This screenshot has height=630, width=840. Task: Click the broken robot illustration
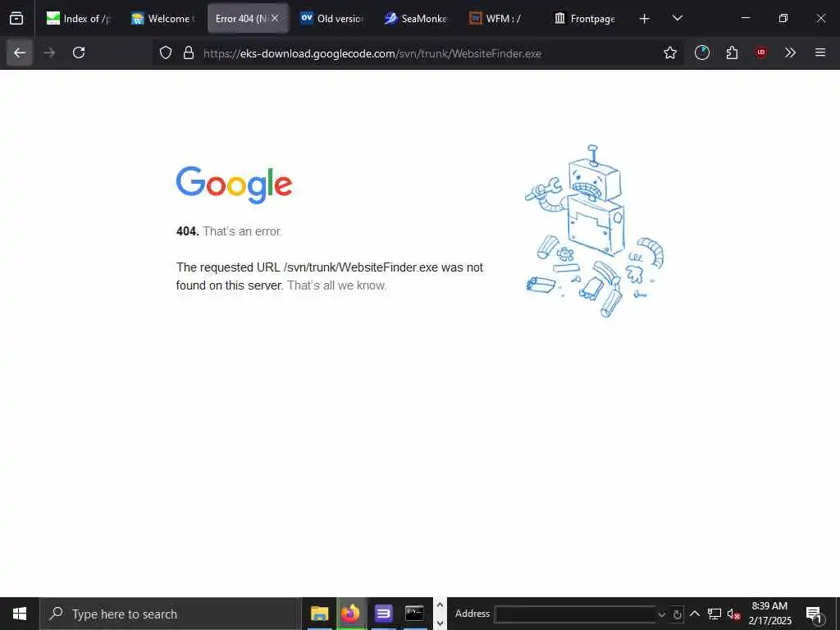click(594, 231)
